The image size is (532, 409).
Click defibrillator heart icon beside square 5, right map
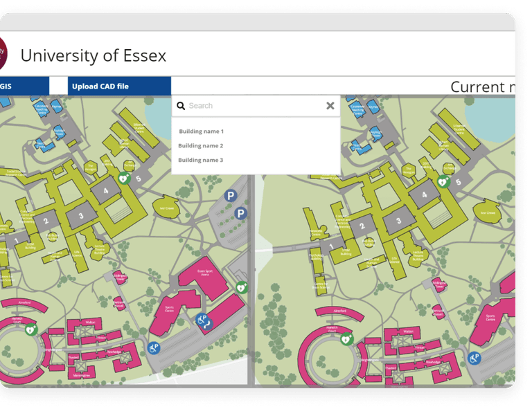click(443, 182)
